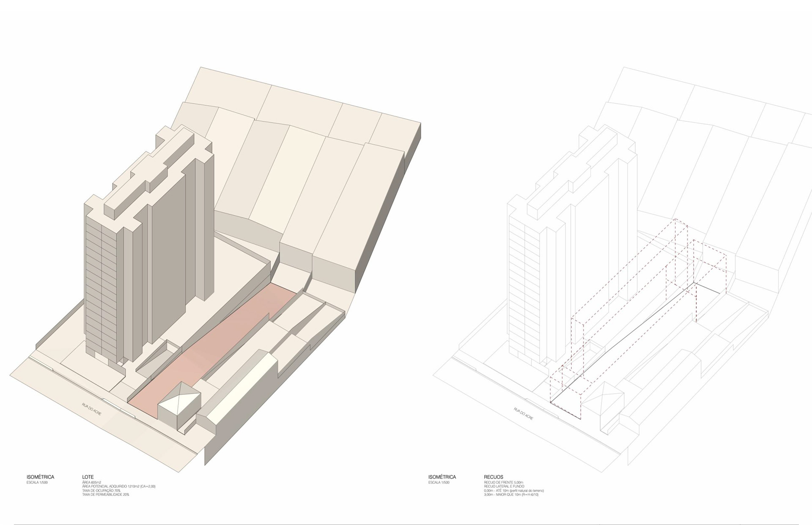The height and width of the screenshot is (525, 812).
Task: Click RECUO LATERAL E FUNDO text
Action: (504, 487)
